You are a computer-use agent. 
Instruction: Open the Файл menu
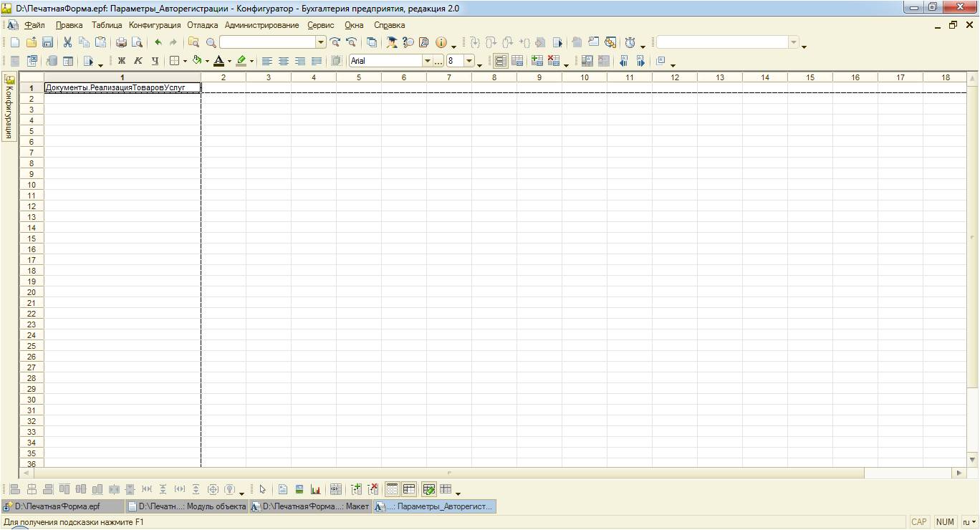[34, 25]
